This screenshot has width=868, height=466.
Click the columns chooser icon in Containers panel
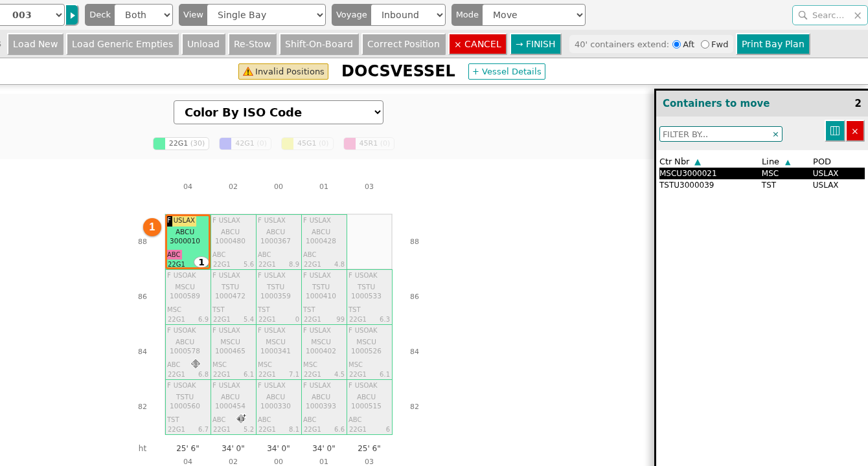(835, 131)
